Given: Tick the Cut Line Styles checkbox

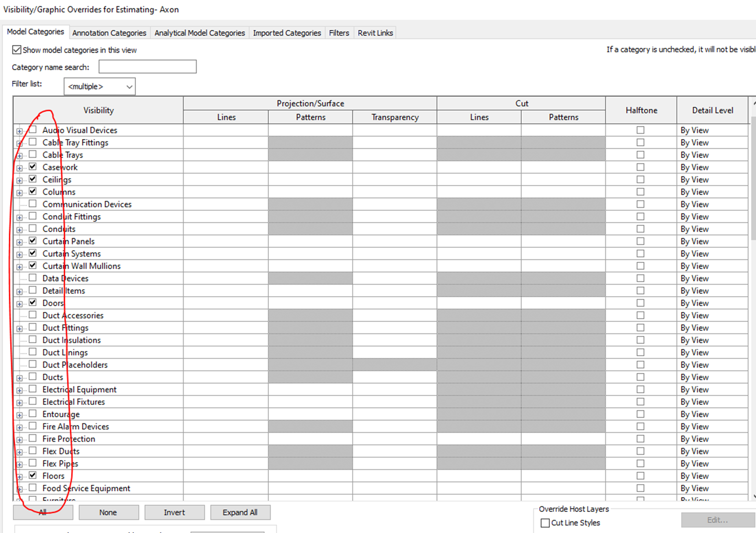Looking at the screenshot, I should (x=545, y=523).
